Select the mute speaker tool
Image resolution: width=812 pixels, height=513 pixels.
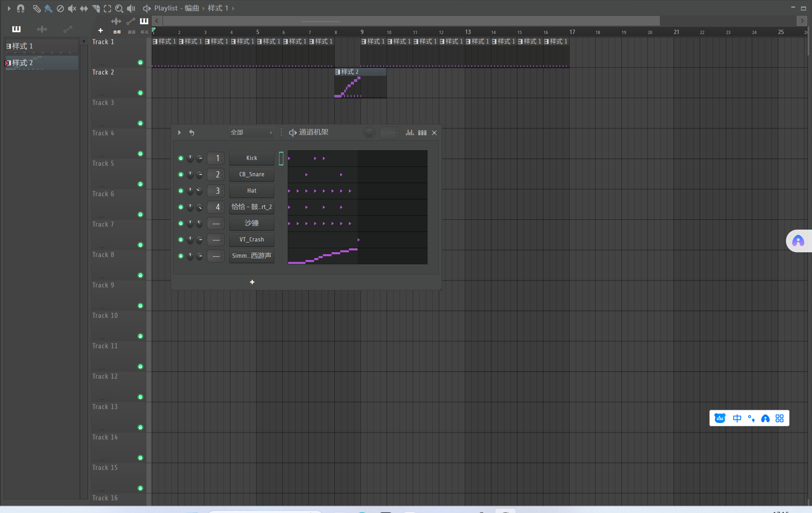(x=72, y=8)
